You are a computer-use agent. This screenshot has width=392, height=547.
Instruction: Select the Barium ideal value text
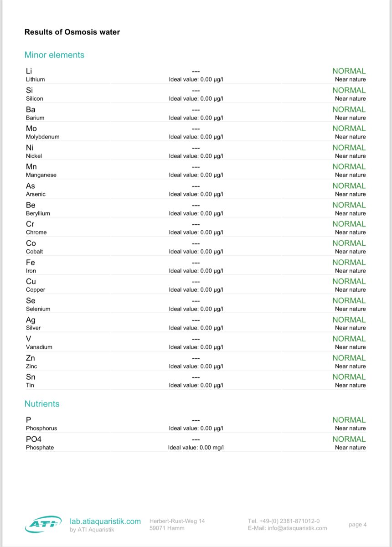196,118
